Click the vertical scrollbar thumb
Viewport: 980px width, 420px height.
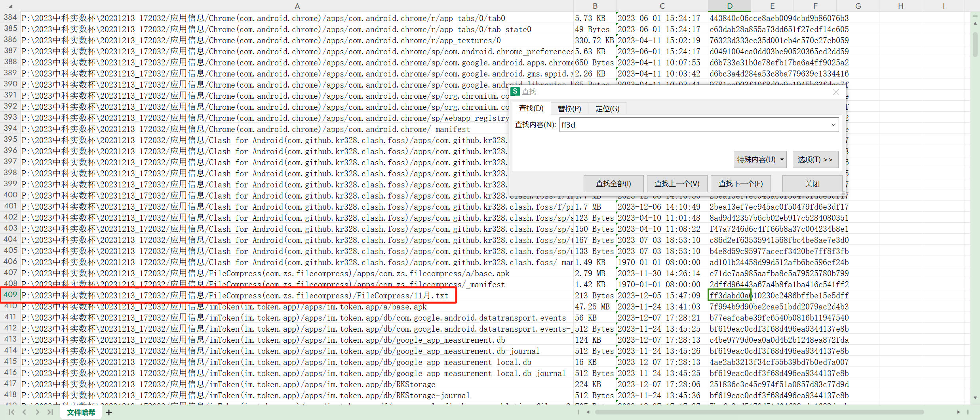click(975, 44)
